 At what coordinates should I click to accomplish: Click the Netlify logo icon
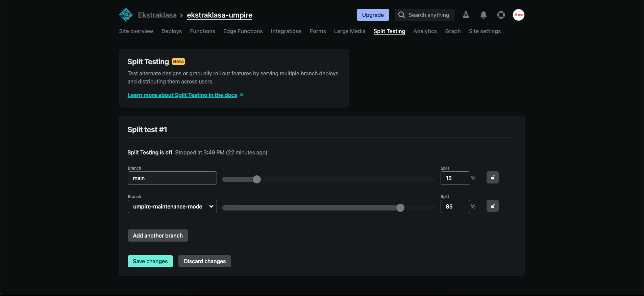126,15
